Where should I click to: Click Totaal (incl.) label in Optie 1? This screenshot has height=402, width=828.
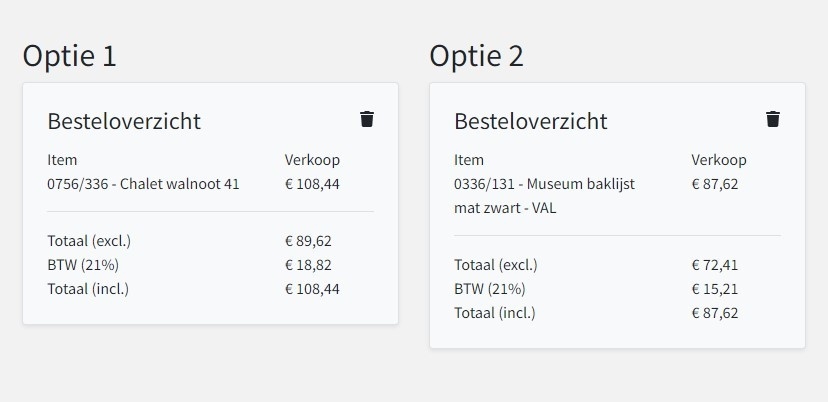[x=88, y=289]
